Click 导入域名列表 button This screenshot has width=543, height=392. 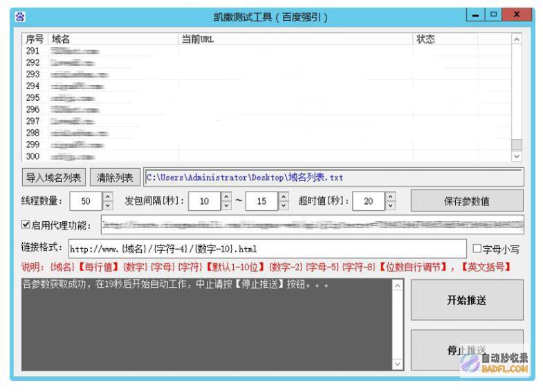54,178
